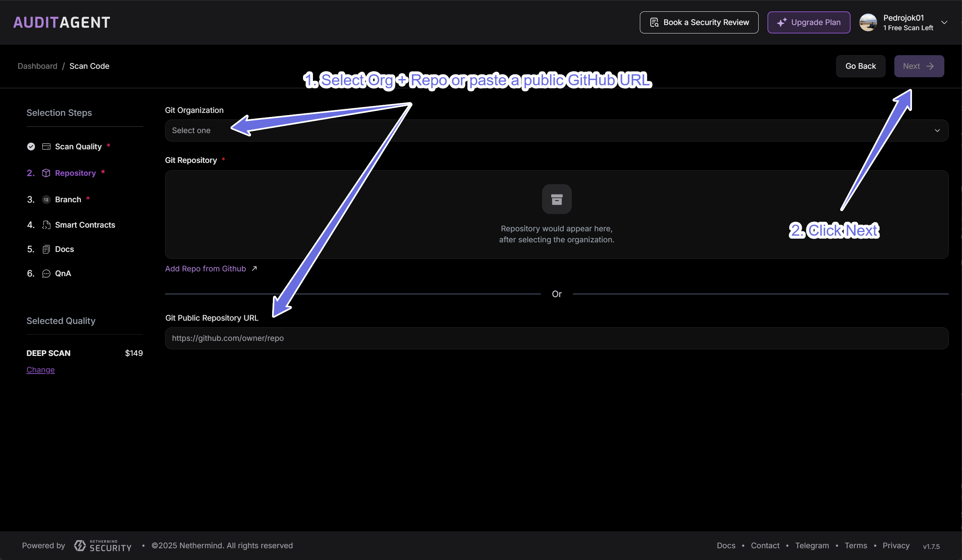Click the Docs document icon

pos(46,249)
